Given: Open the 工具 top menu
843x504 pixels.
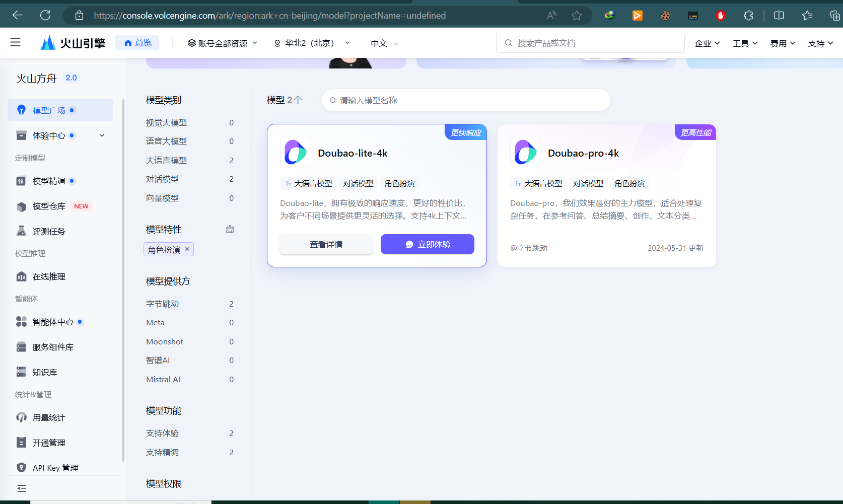Looking at the screenshot, I should [x=745, y=43].
